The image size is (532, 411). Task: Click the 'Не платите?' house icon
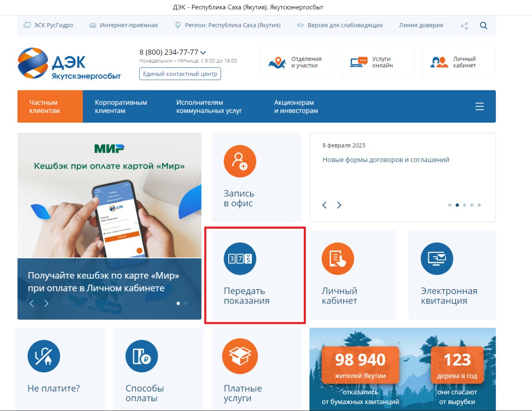44,356
